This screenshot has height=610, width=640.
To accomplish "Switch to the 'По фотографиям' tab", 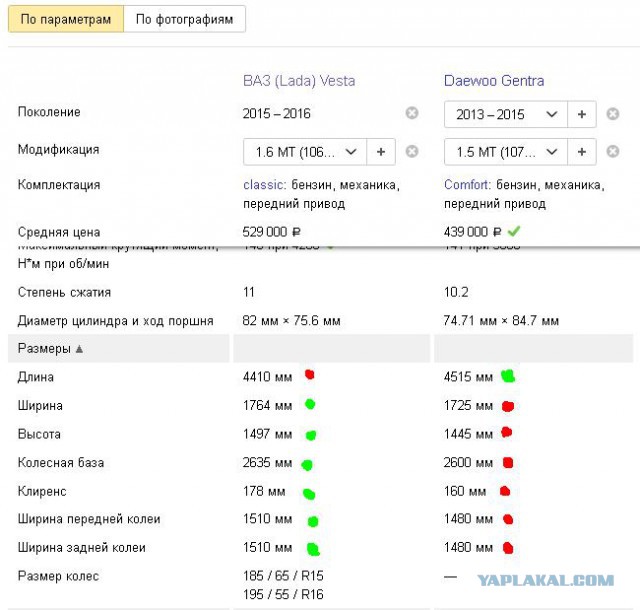I will 184,19.
